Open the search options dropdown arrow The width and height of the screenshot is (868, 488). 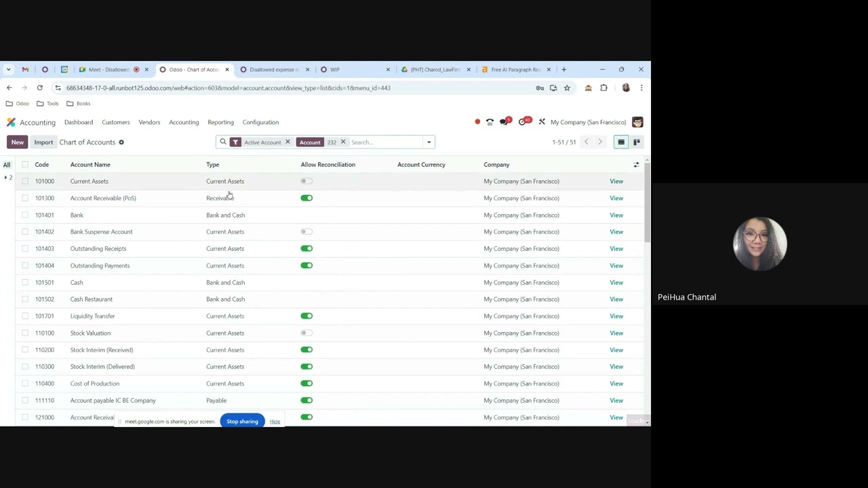coord(429,142)
